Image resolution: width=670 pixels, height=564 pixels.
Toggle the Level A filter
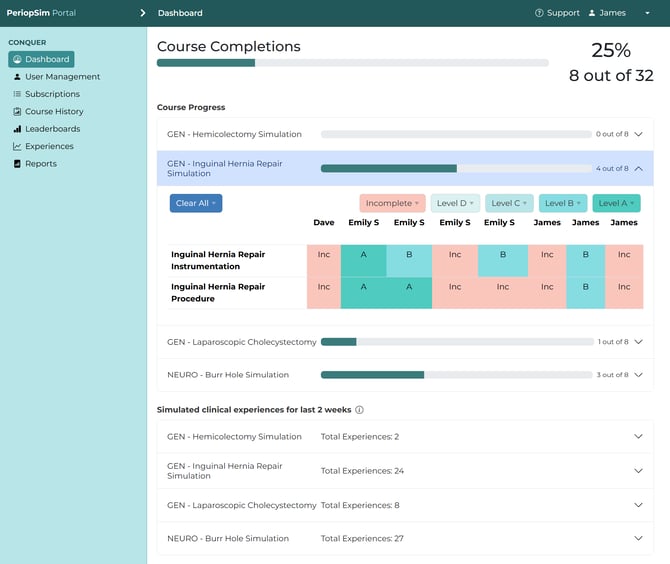616,203
